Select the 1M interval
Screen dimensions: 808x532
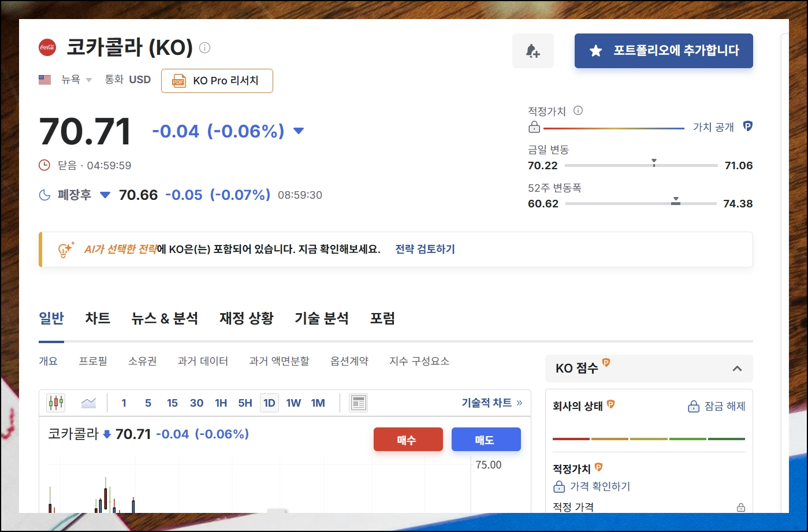pyautogui.click(x=318, y=403)
